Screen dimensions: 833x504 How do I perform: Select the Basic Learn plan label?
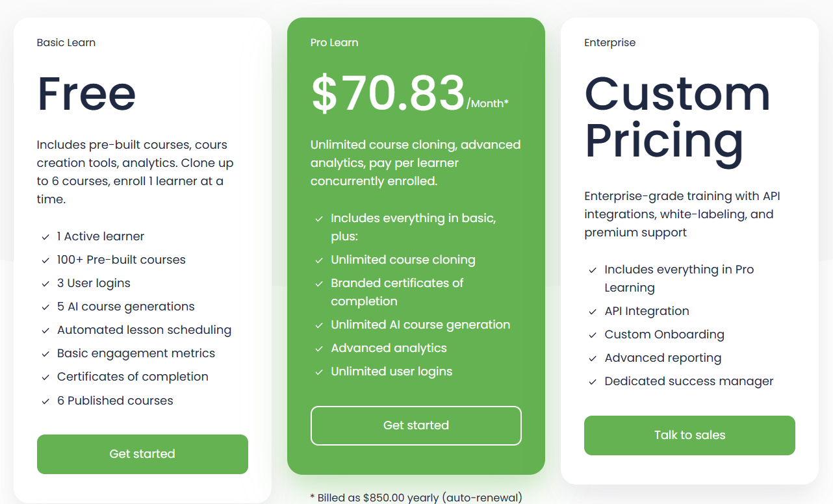tap(66, 43)
